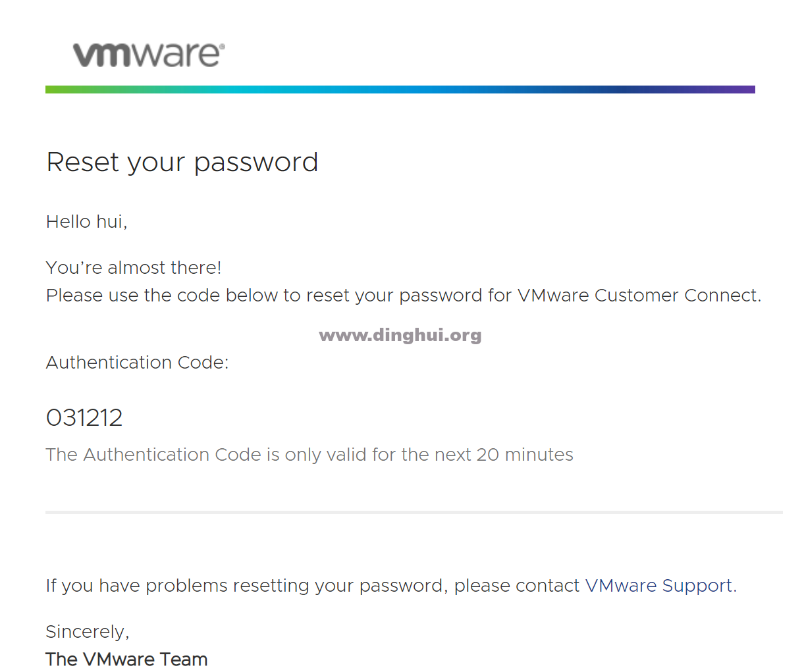804x672 pixels.
Task: Click the "Sincerely," closing line
Action: [87, 632]
